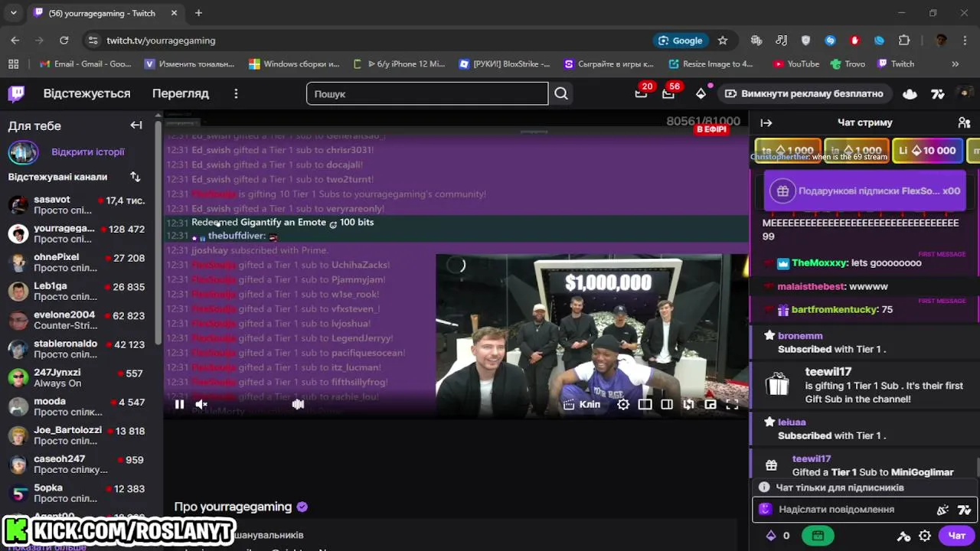Viewport: 980px width, 551px height.
Task: Open the community users icon in chat header
Action: [964, 122]
